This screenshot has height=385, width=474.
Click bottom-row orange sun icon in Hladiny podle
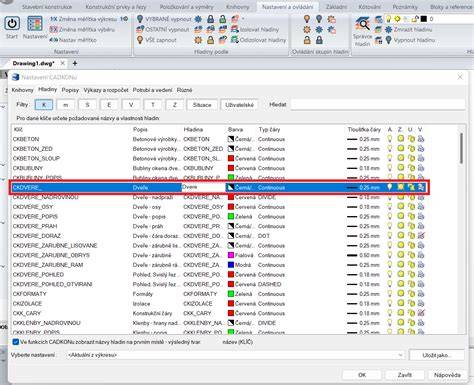click(x=198, y=40)
